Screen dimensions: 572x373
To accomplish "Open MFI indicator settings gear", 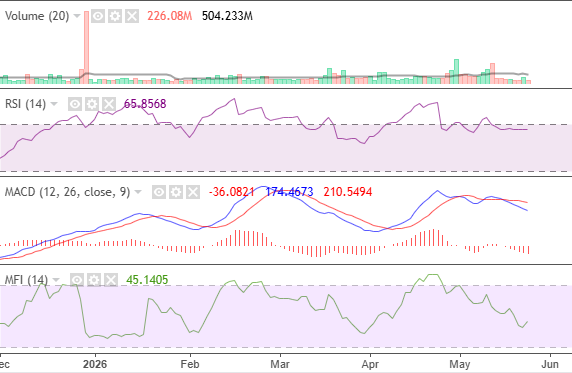I will point(94,280).
